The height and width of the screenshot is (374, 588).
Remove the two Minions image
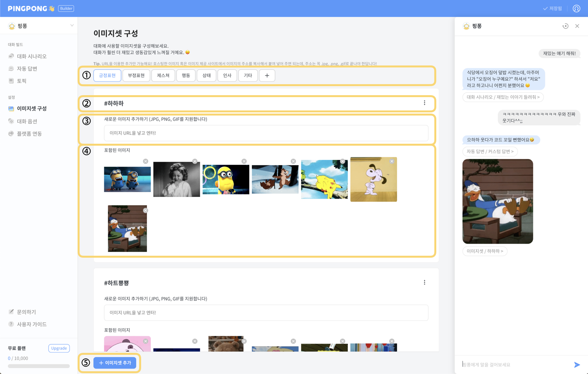(x=145, y=161)
